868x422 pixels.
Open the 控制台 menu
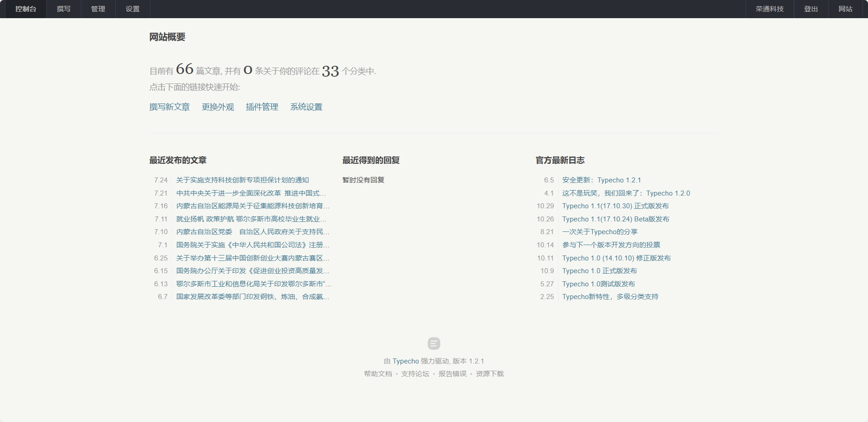pos(25,9)
